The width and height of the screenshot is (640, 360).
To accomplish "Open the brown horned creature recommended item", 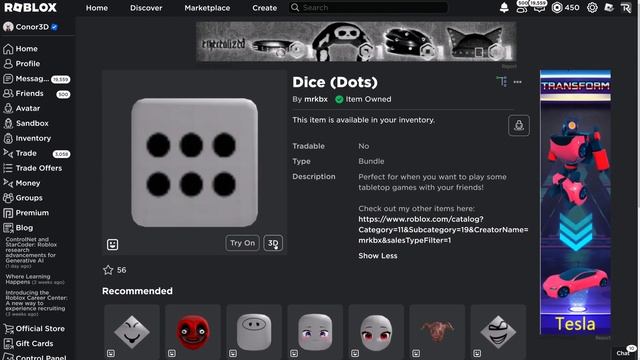I will pos(437,332).
